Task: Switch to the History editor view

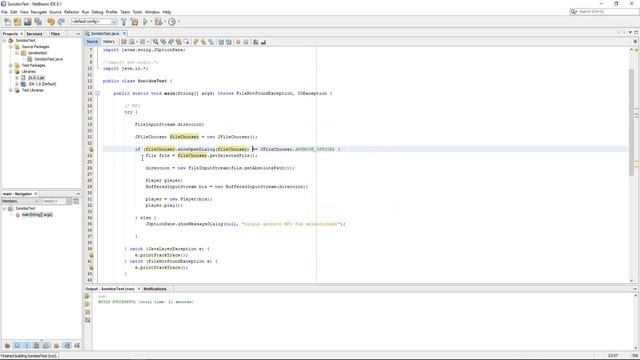Action: pos(109,42)
